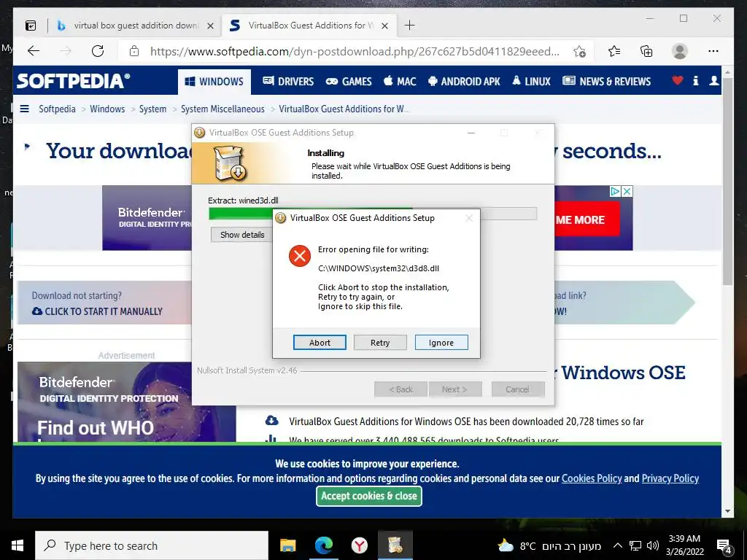Click to start download manually
The image size is (747, 560).
coord(97,311)
